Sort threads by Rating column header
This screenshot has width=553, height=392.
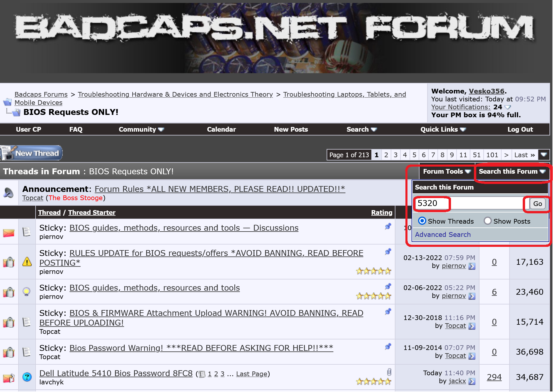click(x=382, y=212)
